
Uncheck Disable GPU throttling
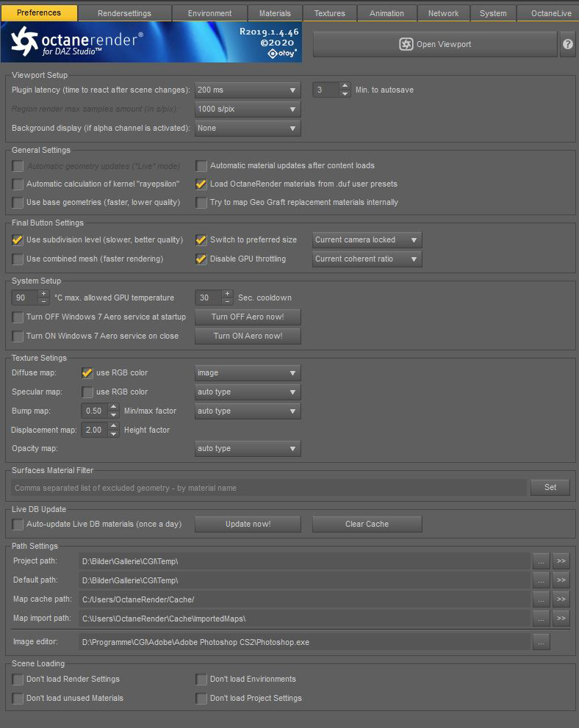[201, 259]
